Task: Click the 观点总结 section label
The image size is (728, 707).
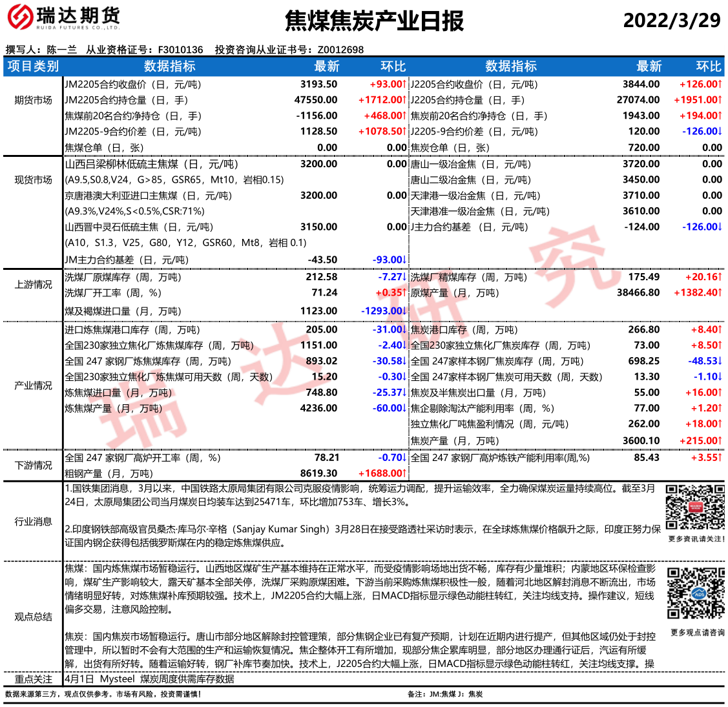Action: (x=33, y=617)
